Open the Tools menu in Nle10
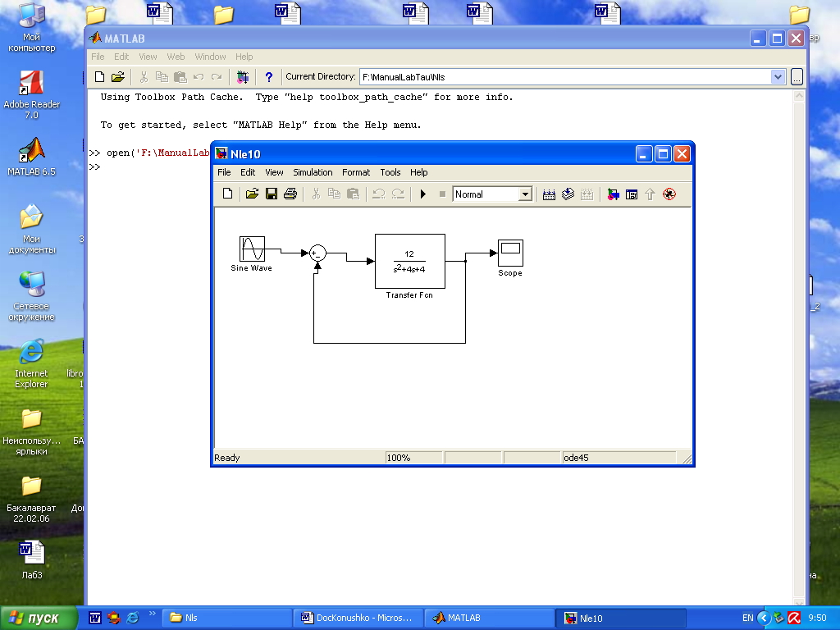This screenshot has width=840, height=630. coord(390,172)
